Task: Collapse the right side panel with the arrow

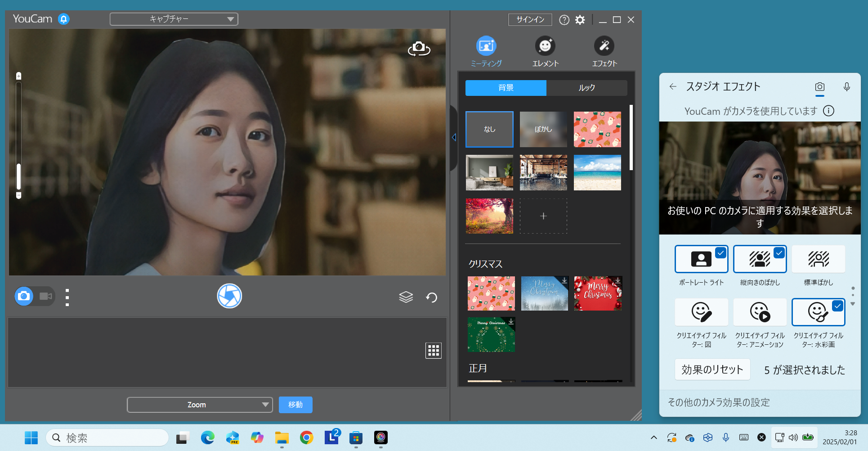Action: click(454, 137)
